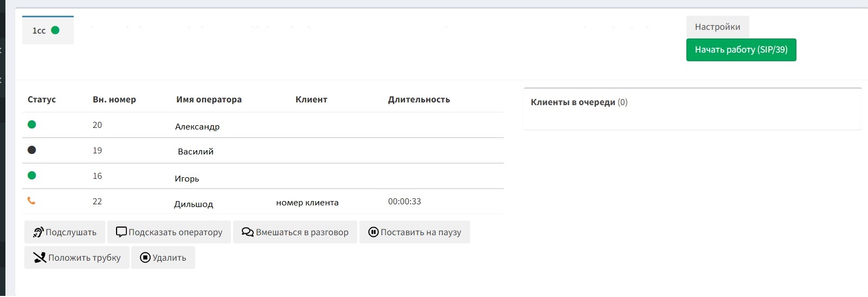Image resolution: width=868 pixels, height=297 pixels.
Task: Click dark status dot for Василий
Action: pyautogui.click(x=32, y=150)
